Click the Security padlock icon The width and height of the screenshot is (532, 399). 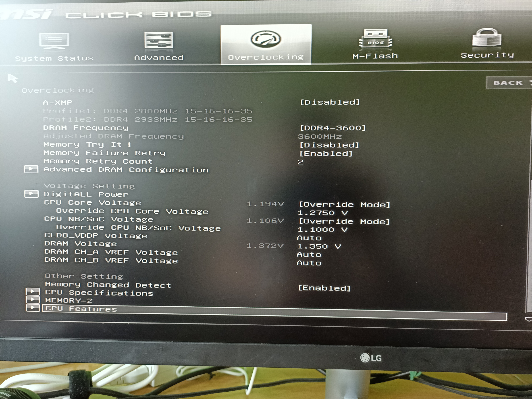point(487,37)
